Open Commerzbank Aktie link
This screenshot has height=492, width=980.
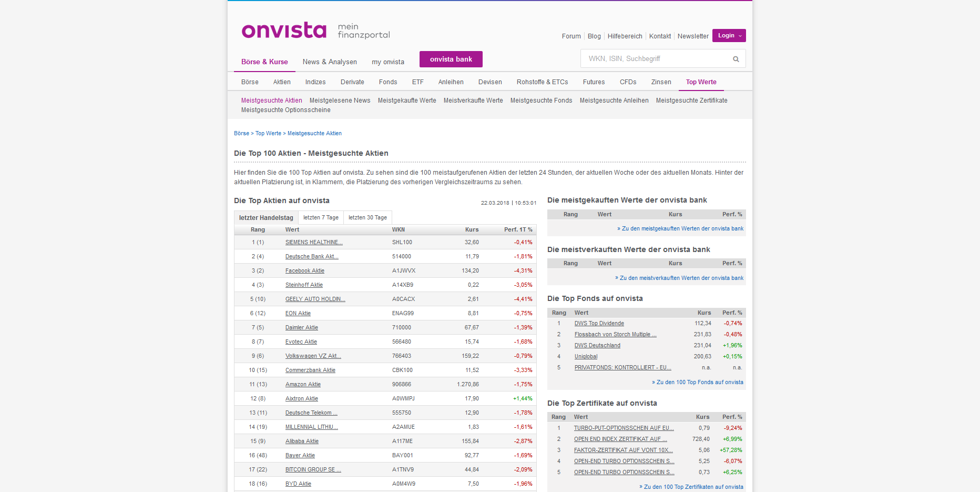(310, 370)
